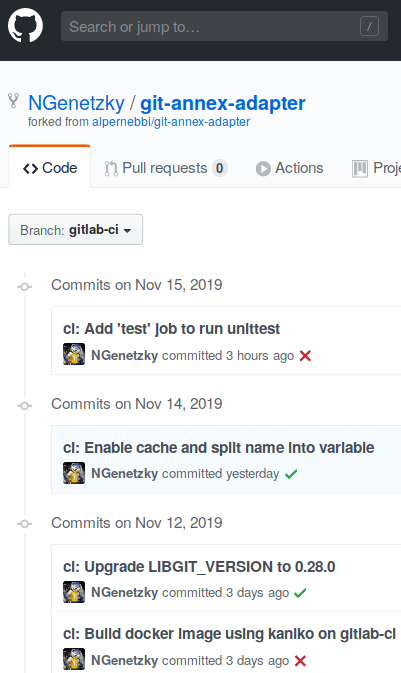Screen dimensions: 401x673
Task: Click the failed status X on 'Add test job' commit
Action: point(305,356)
